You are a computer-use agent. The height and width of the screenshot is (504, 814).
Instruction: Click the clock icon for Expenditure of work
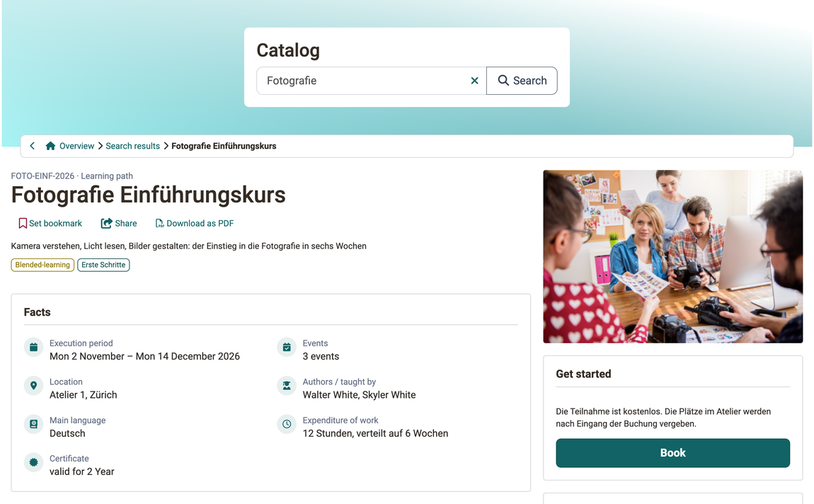287,424
